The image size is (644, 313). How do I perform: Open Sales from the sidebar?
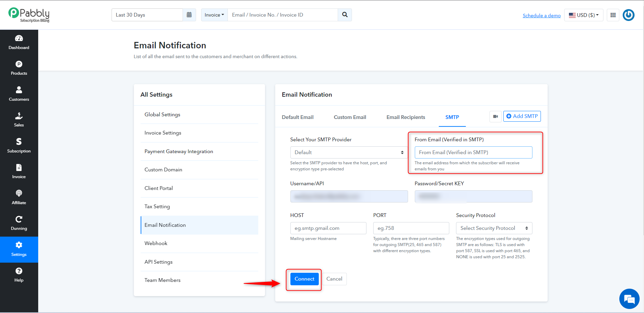point(19,120)
